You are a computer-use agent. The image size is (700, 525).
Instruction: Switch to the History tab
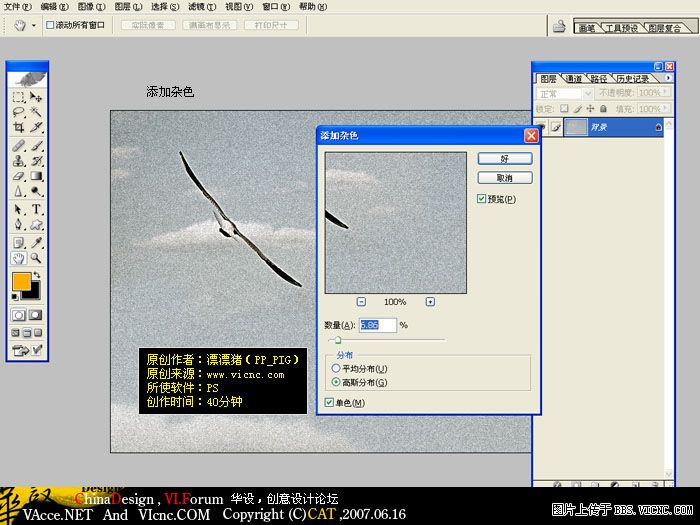tap(633, 79)
